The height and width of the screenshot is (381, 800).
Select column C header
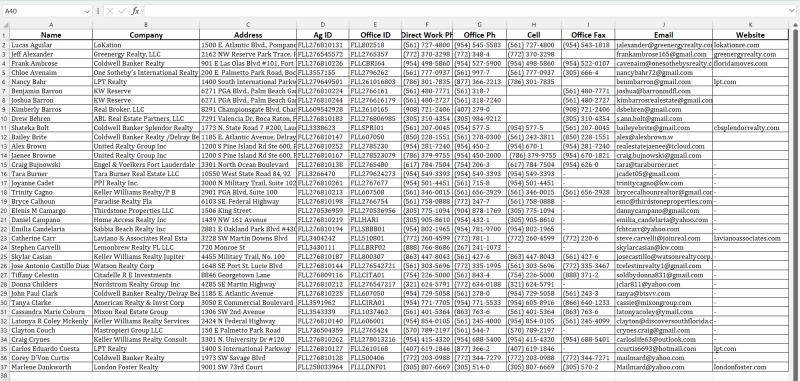pyautogui.click(x=248, y=24)
